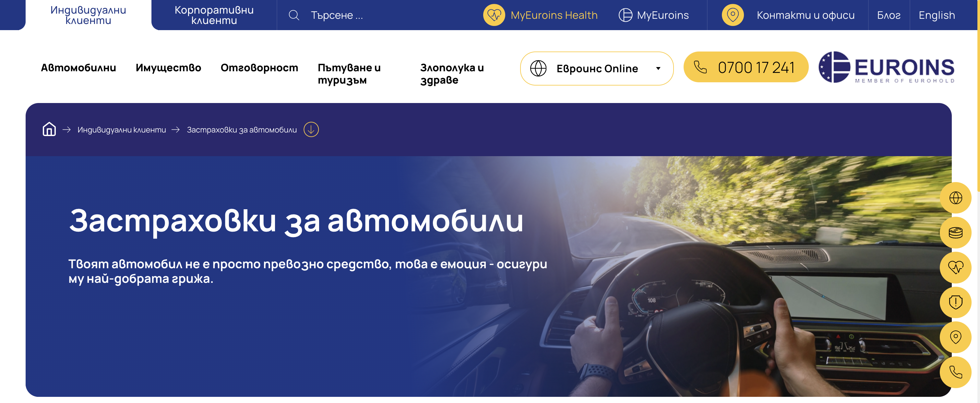980x403 pixels.
Task: Call button 0700 17 241
Action: [746, 67]
